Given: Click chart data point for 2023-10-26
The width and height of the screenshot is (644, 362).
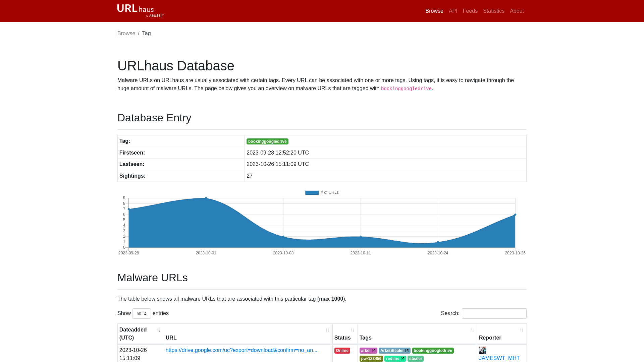Looking at the screenshot, I should (x=515, y=215).
